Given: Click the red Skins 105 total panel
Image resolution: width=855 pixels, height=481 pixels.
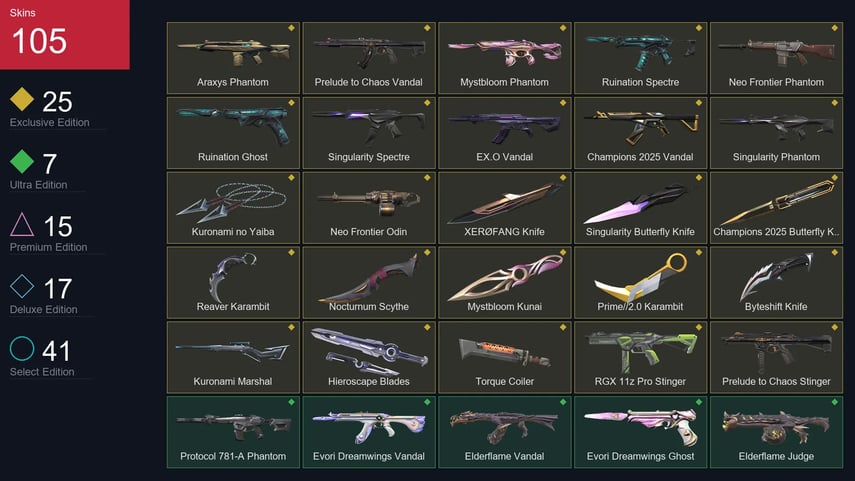Looking at the screenshot, I should pos(64,34).
